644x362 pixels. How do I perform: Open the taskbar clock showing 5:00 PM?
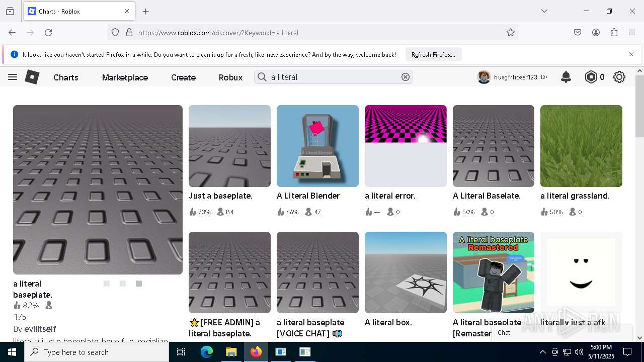pos(601,352)
